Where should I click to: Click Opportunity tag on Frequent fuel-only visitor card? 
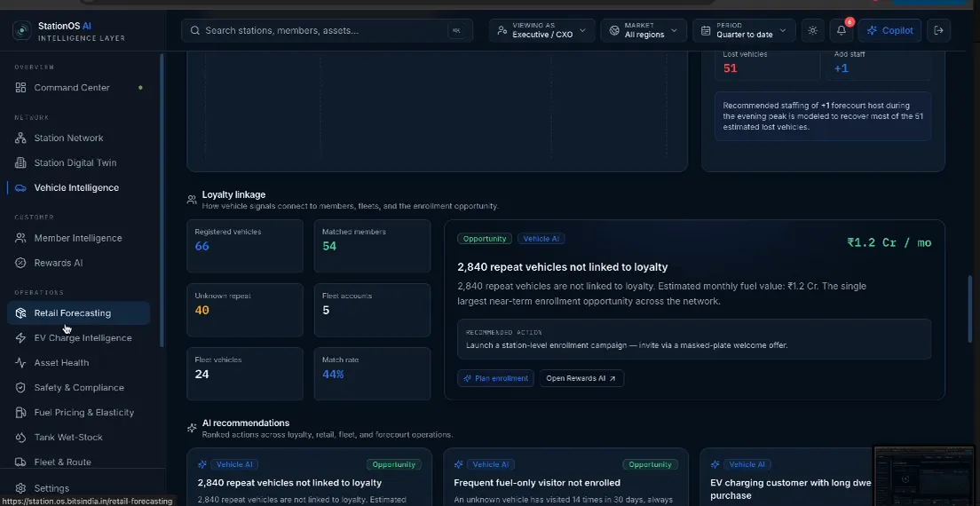click(x=650, y=465)
